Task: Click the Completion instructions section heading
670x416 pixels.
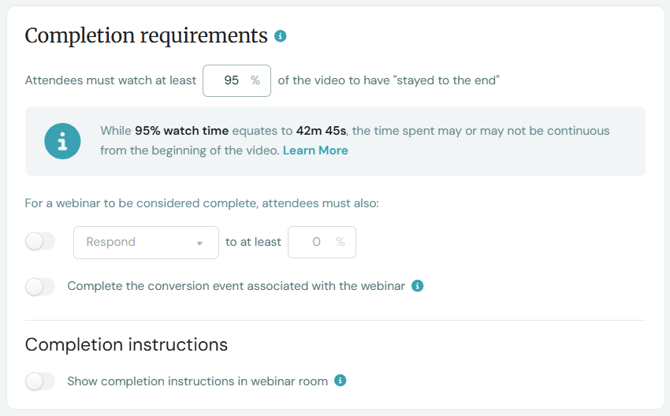Action: pyautogui.click(x=126, y=345)
